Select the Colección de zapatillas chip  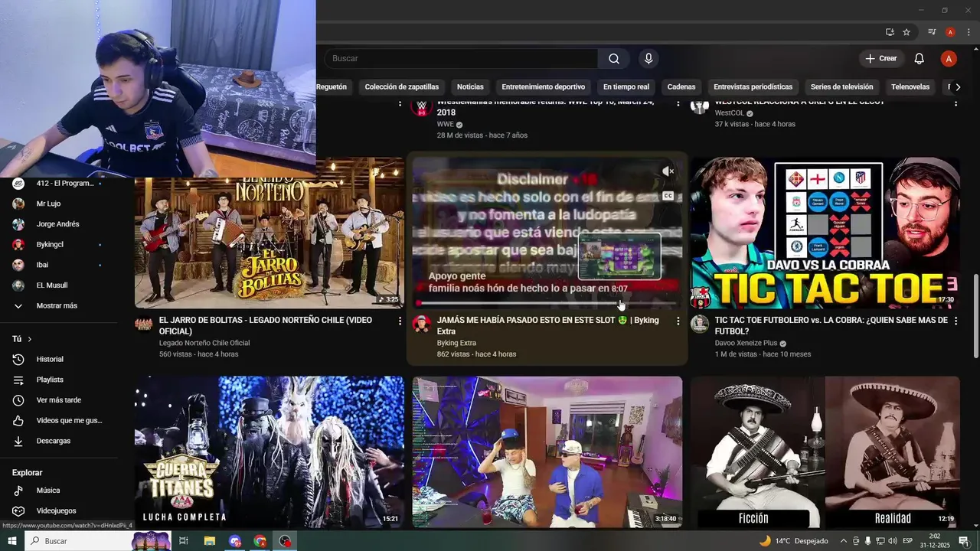click(402, 87)
